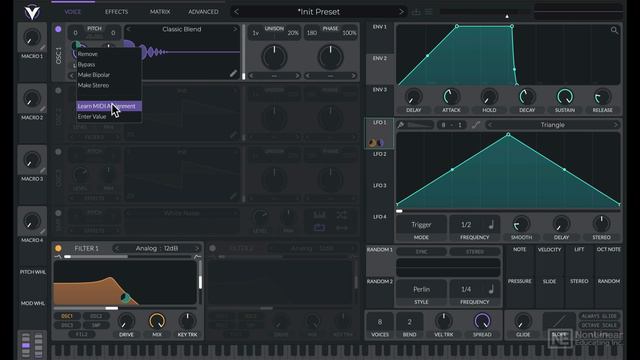Click the Oct Note modulation source

(609, 249)
